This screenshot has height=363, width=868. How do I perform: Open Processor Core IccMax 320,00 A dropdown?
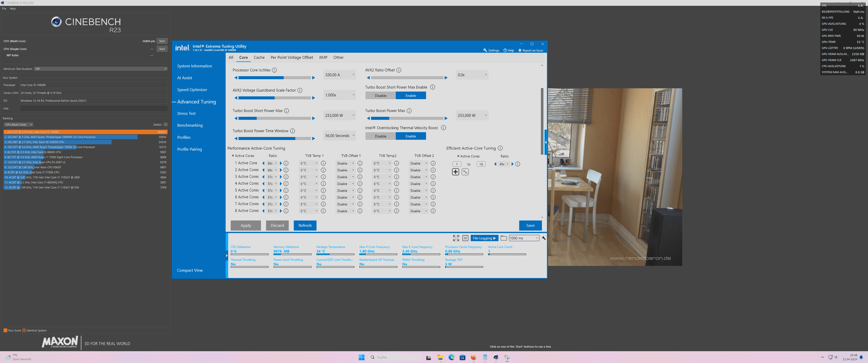coord(339,75)
